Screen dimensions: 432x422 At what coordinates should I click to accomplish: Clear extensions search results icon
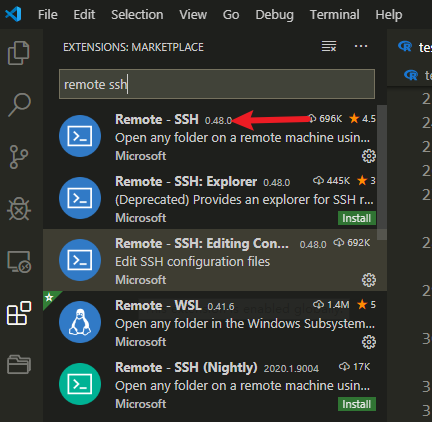[x=329, y=46]
